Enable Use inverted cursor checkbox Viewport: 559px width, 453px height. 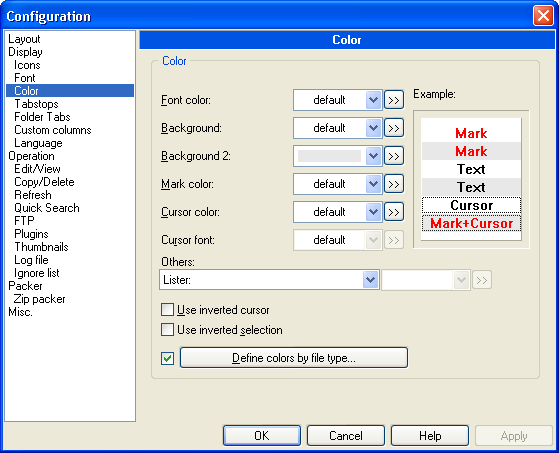click(x=167, y=310)
